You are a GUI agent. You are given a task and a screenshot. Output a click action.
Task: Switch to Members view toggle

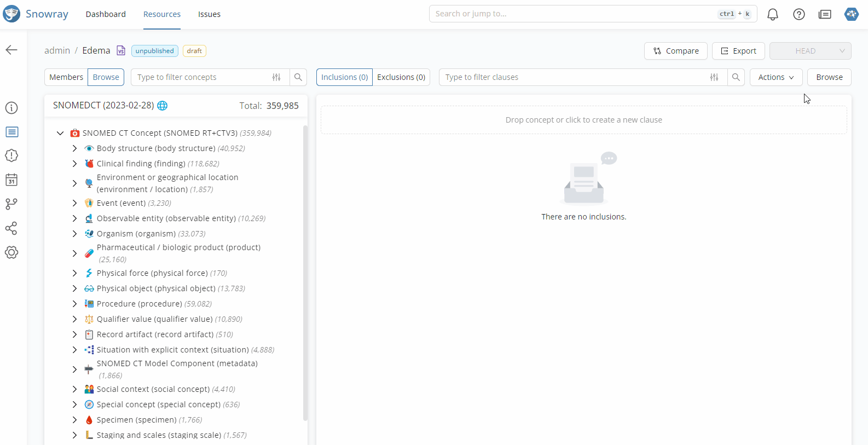click(66, 77)
